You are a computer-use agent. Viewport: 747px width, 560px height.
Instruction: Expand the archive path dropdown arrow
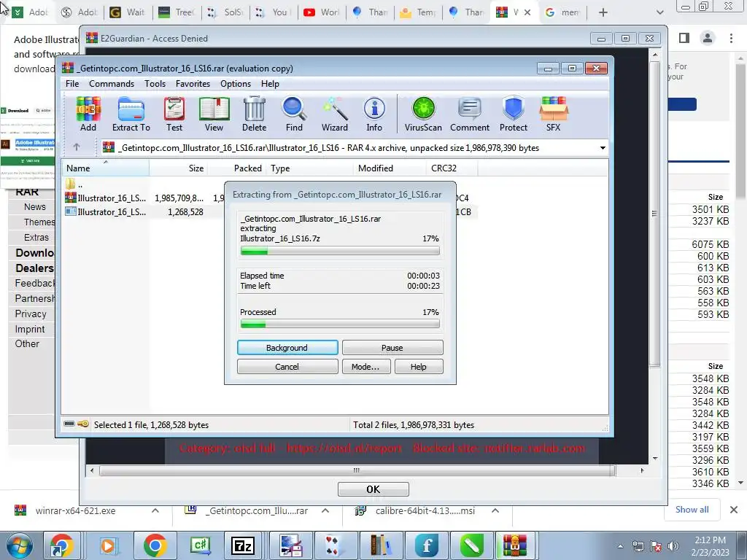coord(603,147)
